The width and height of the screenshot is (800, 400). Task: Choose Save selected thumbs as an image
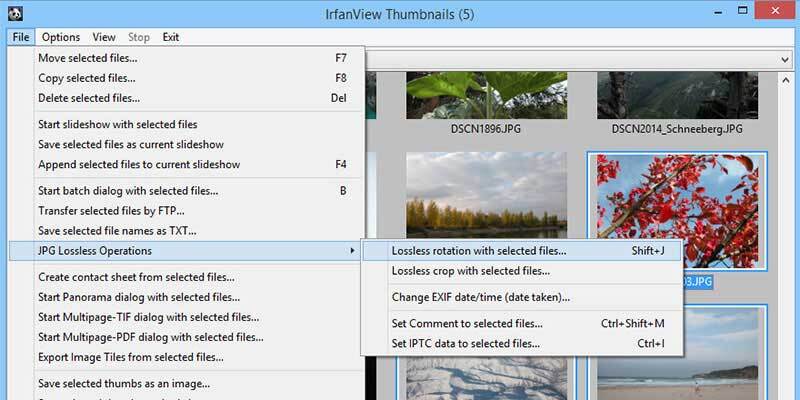coord(187,384)
